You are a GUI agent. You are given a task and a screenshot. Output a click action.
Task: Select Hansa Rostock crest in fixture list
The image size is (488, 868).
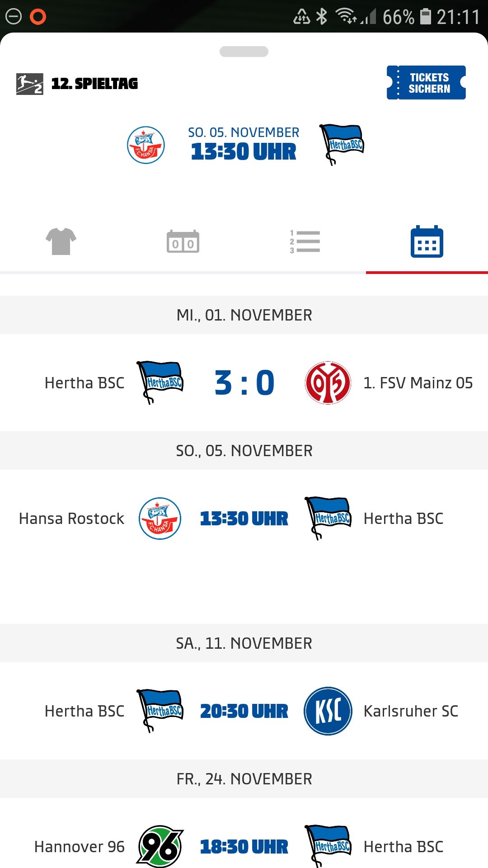tap(160, 519)
